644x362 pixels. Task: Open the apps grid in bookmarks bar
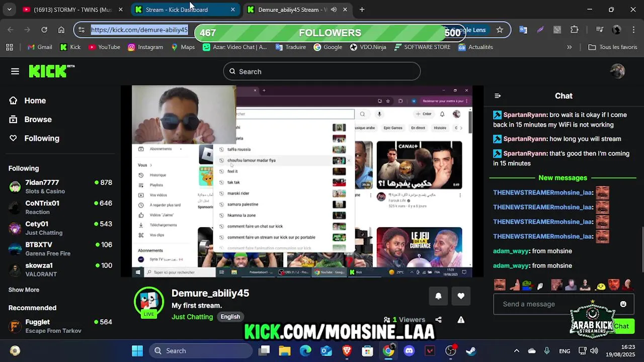pyautogui.click(x=9, y=47)
